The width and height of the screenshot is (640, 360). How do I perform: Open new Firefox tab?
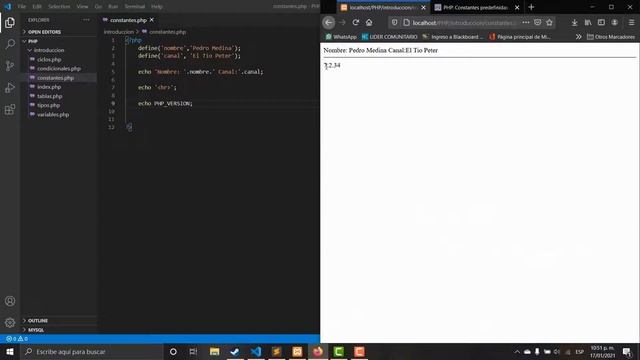click(531, 7)
